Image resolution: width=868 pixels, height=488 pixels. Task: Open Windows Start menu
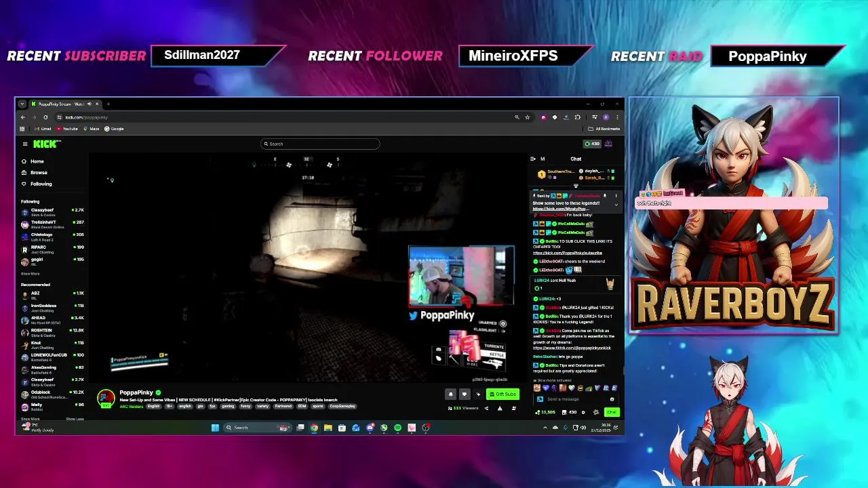(215, 428)
